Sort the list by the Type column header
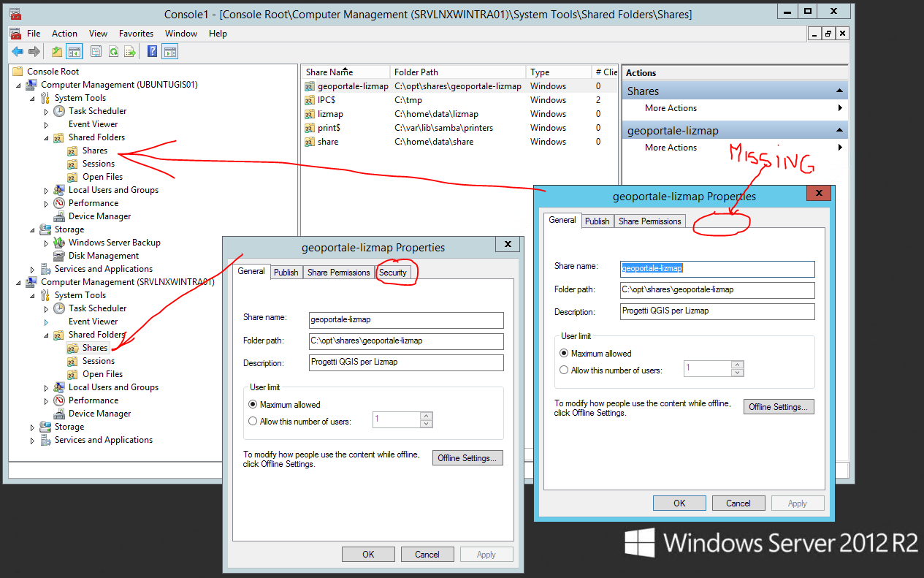The width and height of the screenshot is (924, 578). [x=559, y=72]
